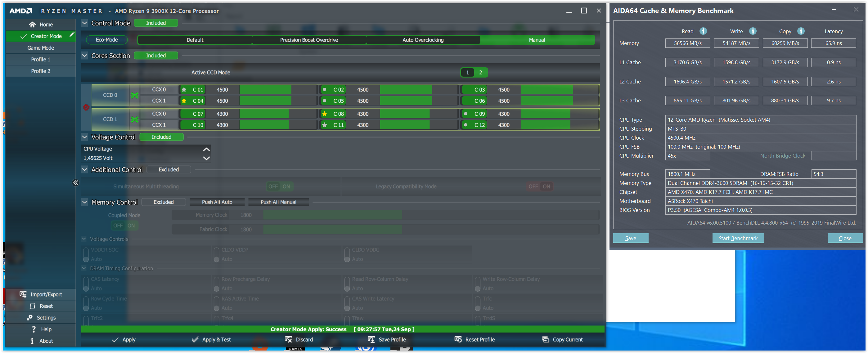Open Profile 1 in the sidebar
Image resolution: width=868 pixels, height=353 pixels.
[x=40, y=59]
